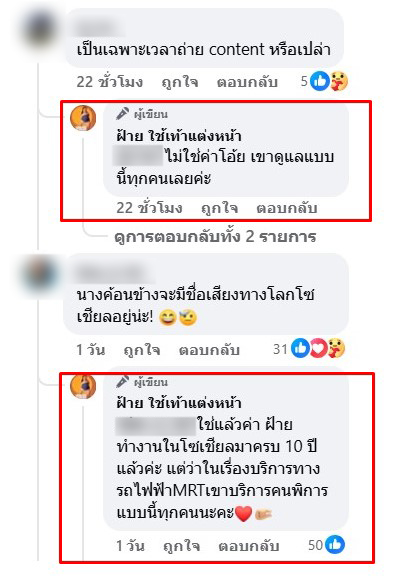Click the thumbs-up icon beside count 50

[335, 544]
